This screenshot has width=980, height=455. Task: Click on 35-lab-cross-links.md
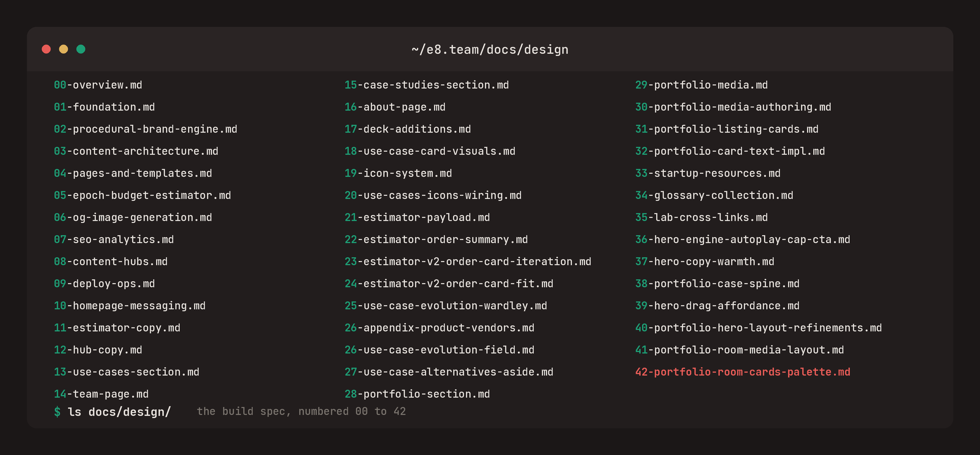click(x=701, y=217)
